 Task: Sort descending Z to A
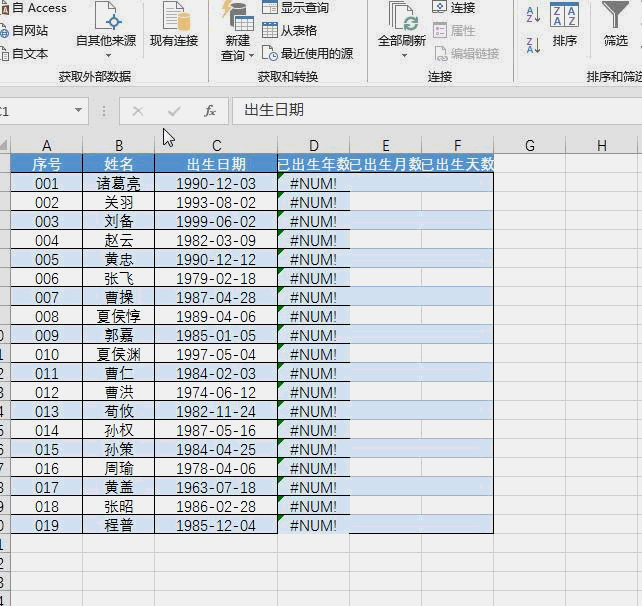(533, 45)
